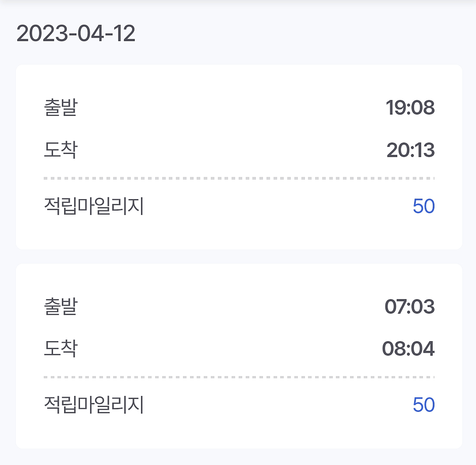Select the 19:08 departure time

click(x=411, y=108)
